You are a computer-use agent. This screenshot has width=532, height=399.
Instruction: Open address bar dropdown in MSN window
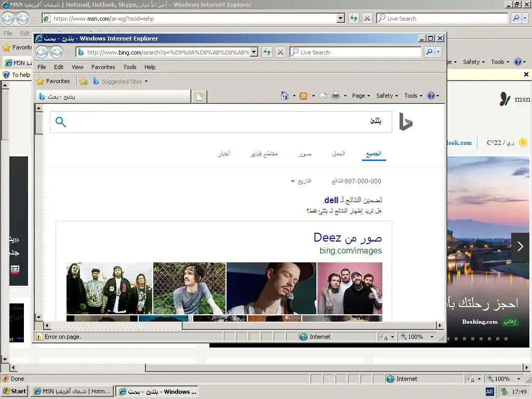(x=341, y=18)
